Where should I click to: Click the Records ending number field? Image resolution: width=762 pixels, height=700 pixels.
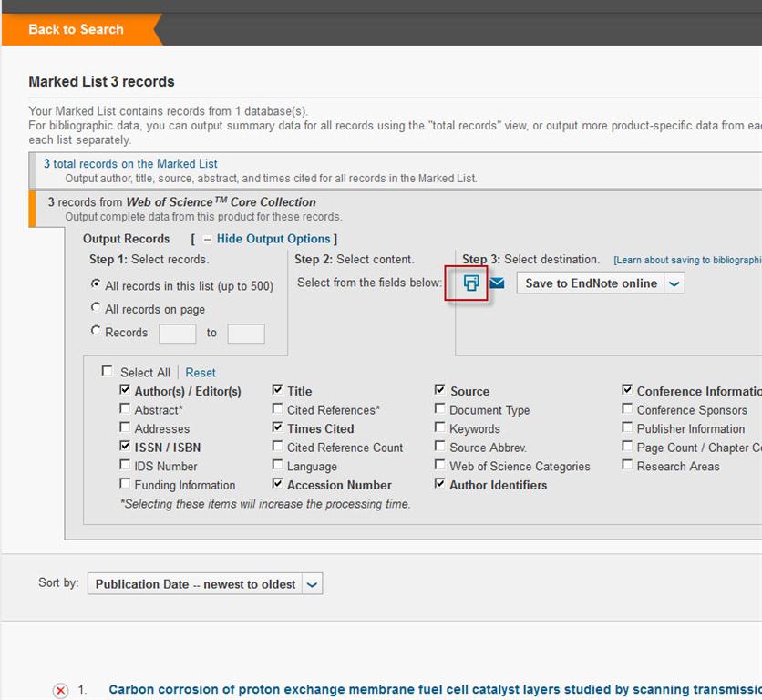tap(245, 333)
